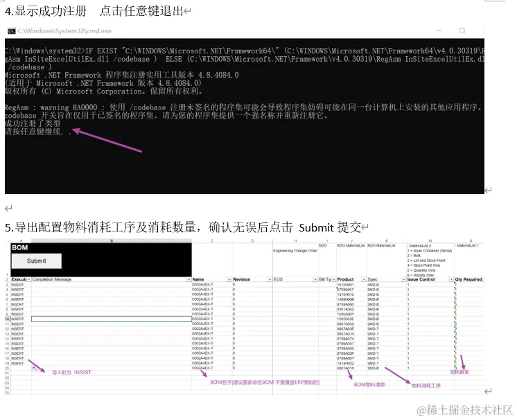Click the INSERT cell in row 11
The image size is (517, 420).
click(x=21, y=324)
